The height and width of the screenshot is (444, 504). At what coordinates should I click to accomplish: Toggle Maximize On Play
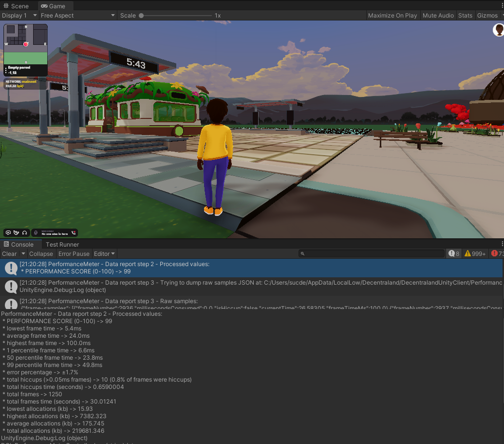(x=392, y=16)
